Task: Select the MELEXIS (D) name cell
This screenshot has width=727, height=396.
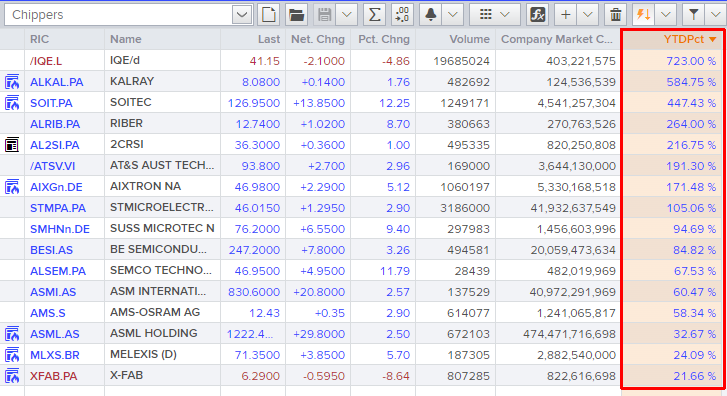Action: point(163,355)
